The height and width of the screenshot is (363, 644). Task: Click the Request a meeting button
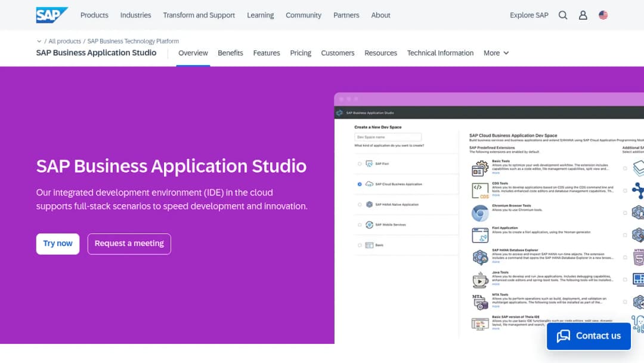coord(129,244)
